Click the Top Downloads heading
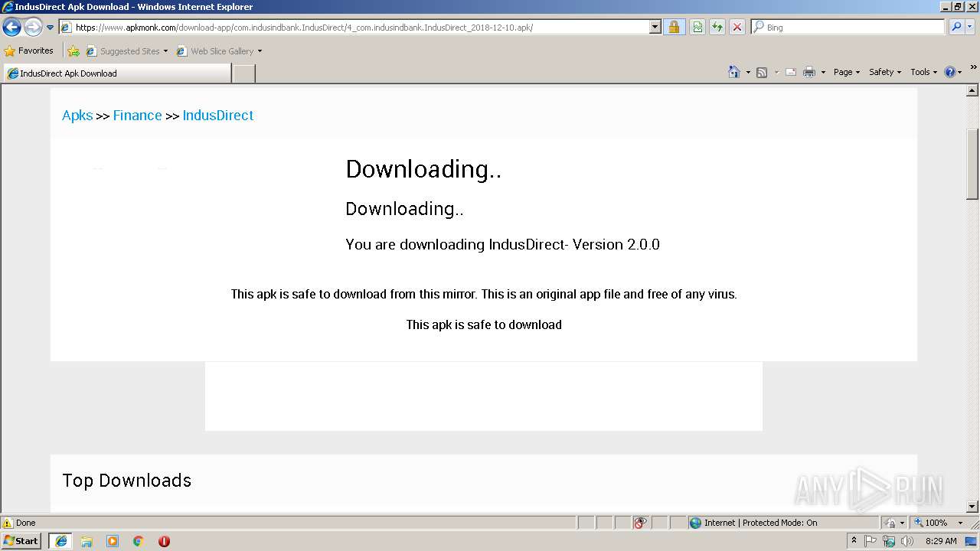This screenshot has height=551, width=980. (x=127, y=481)
